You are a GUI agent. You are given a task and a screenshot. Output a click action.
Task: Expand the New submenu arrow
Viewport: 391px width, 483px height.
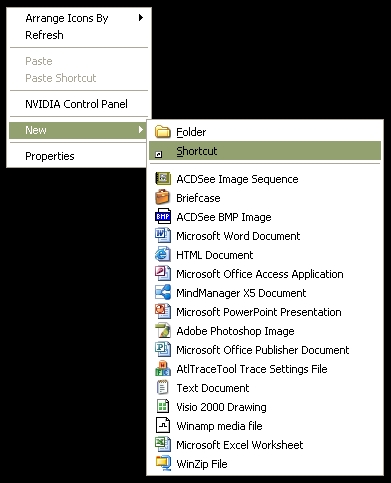141,130
